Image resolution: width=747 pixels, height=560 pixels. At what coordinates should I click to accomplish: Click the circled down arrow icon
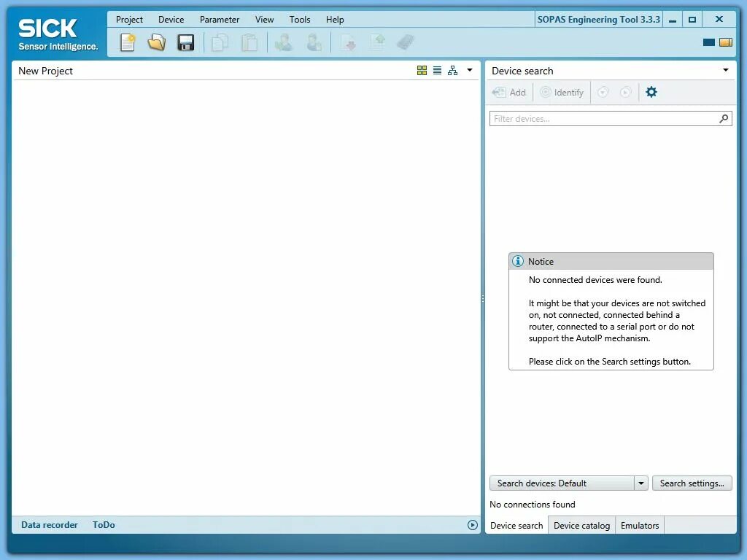[603, 92]
